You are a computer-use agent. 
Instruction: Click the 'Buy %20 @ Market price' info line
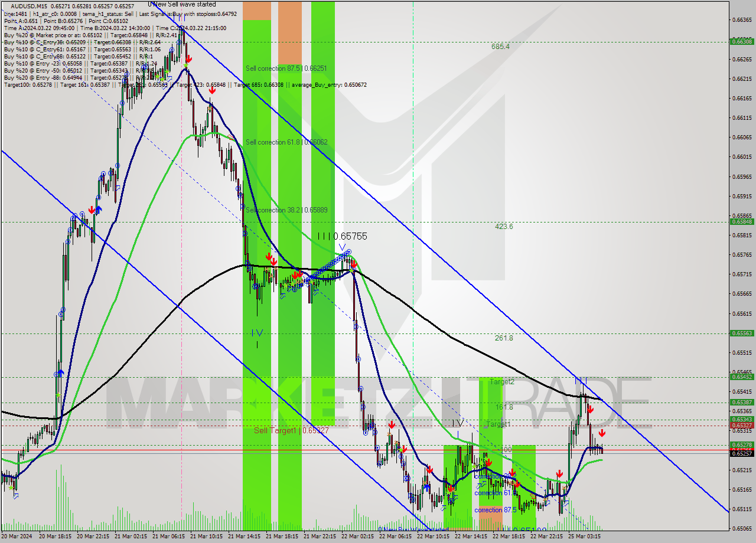coord(91,35)
